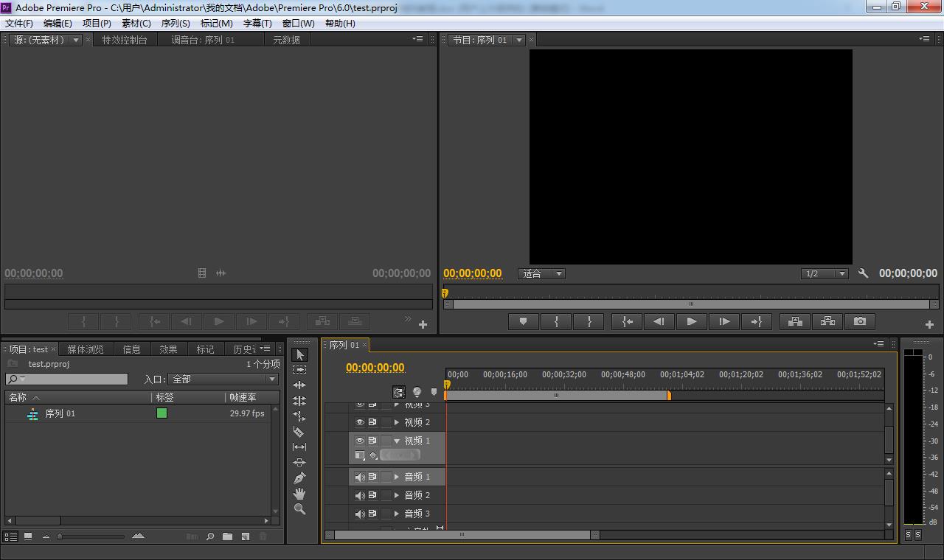
Task: Click the Export Frame camera icon
Action: point(860,321)
